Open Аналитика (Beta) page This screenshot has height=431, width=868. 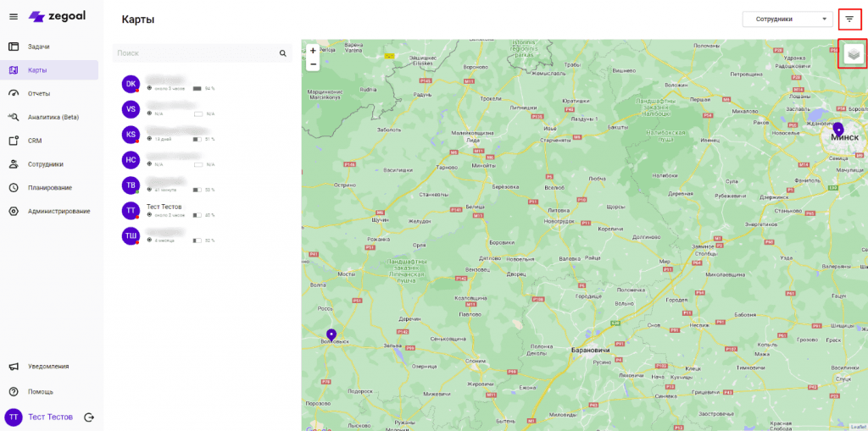[x=53, y=117]
